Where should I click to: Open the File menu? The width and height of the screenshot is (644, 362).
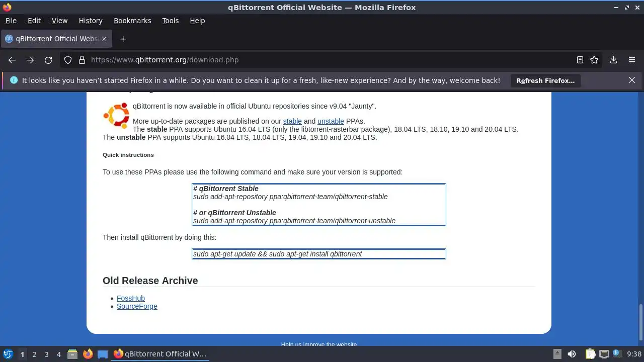coord(11,21)
